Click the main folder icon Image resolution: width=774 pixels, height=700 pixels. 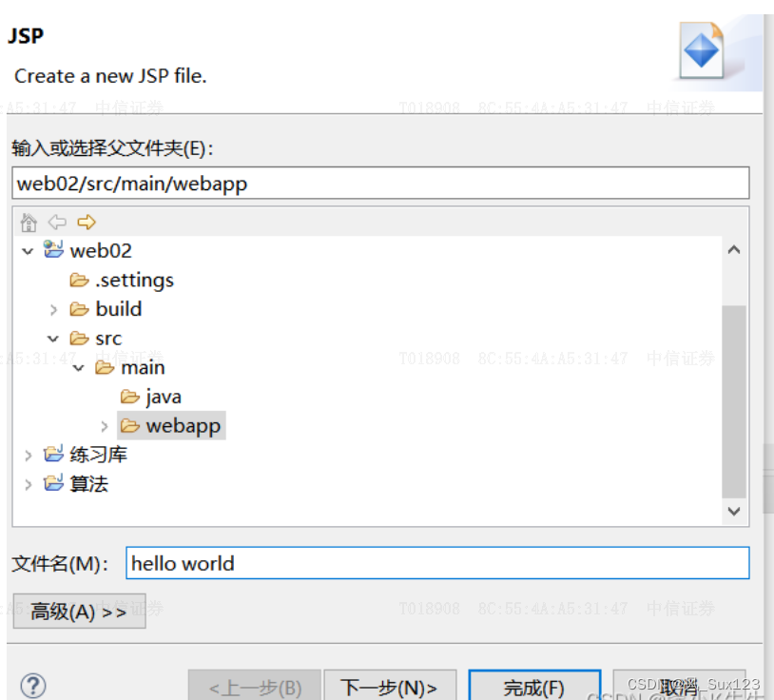(105, 367)
